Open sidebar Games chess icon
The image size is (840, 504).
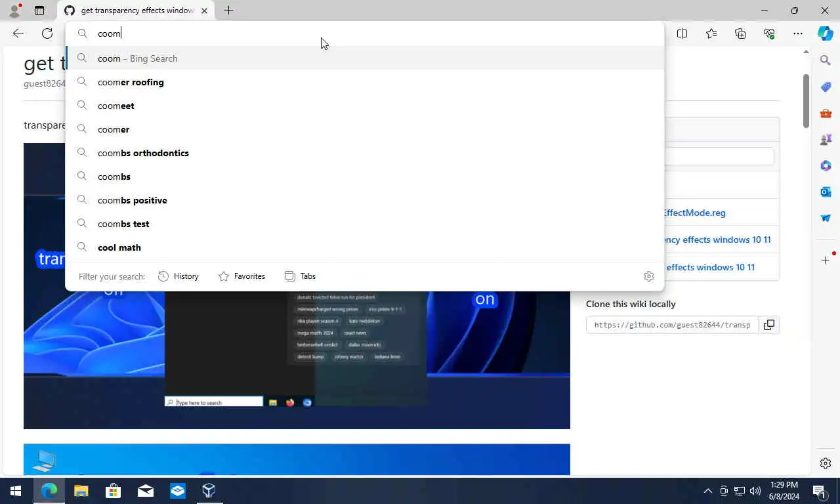coord(826,139)
